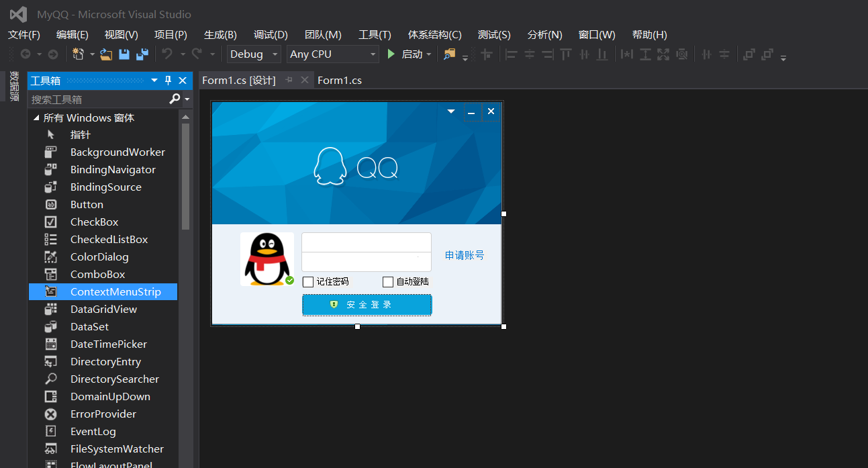
Task: Pick the ColorDialog toolbox item
Action: pyautogui.click(x=103, y=257)
